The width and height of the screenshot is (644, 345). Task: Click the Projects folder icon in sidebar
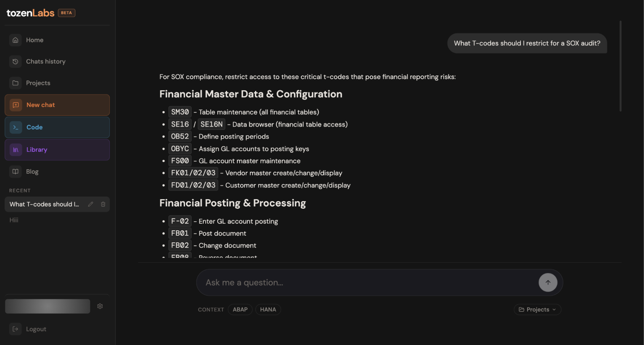tap(15, 83)
